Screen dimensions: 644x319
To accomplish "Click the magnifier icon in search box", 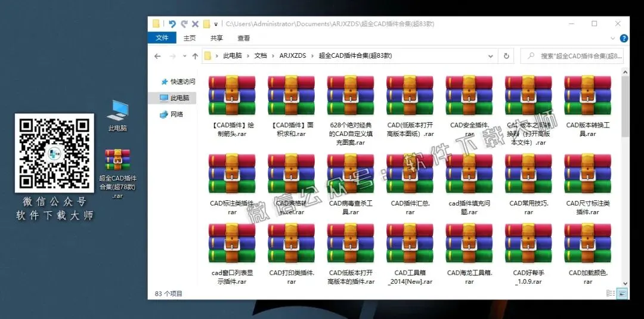I will [x=531, y=56].
